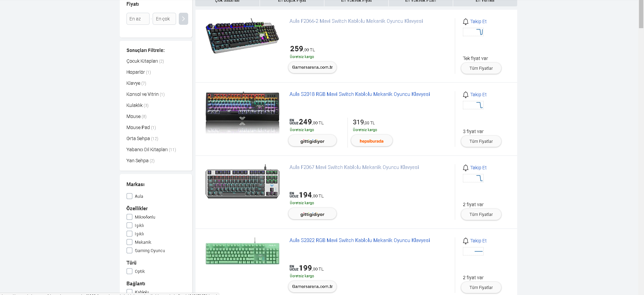This screenshot has width=644, height=295.
Task: Click the bell icon for Aula S2018 RGB
Action: coord(466,95)
